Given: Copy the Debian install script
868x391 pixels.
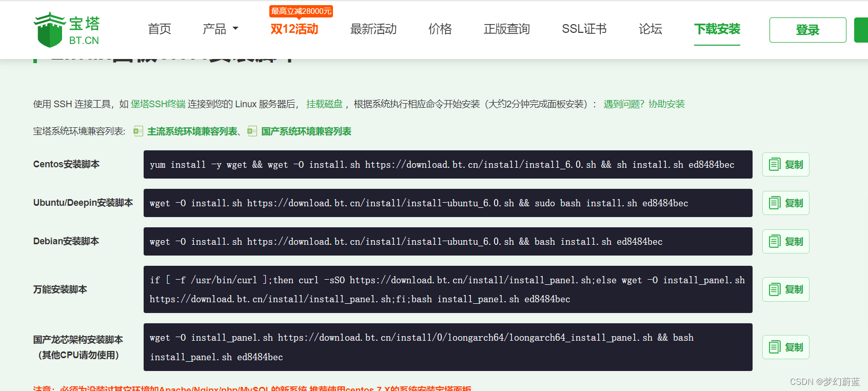Looking at the screenshot, I should point(786,242).
